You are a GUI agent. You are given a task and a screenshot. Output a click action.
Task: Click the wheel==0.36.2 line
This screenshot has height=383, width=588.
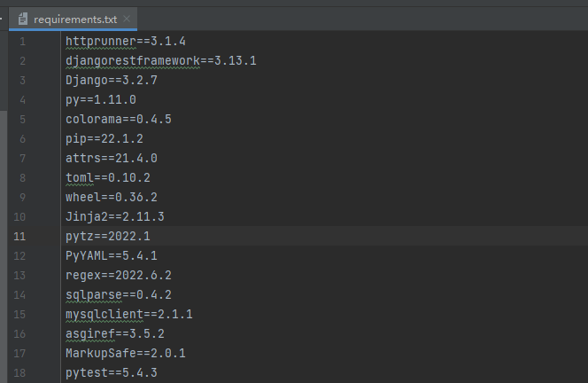(112, 198)
